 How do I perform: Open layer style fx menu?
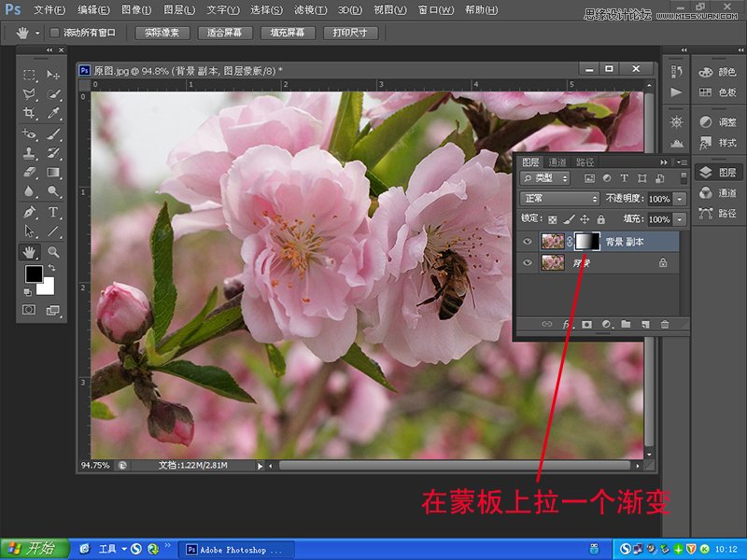pos(567,324)
